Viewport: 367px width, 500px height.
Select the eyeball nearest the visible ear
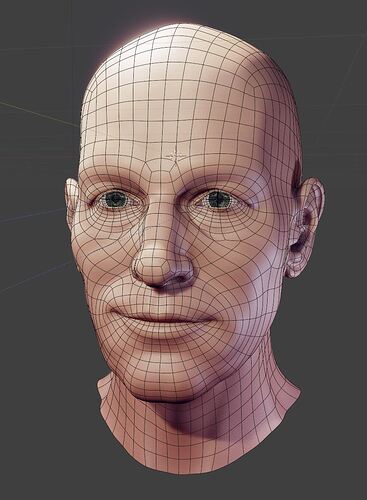pyautogui.click(x=219, y=200)
